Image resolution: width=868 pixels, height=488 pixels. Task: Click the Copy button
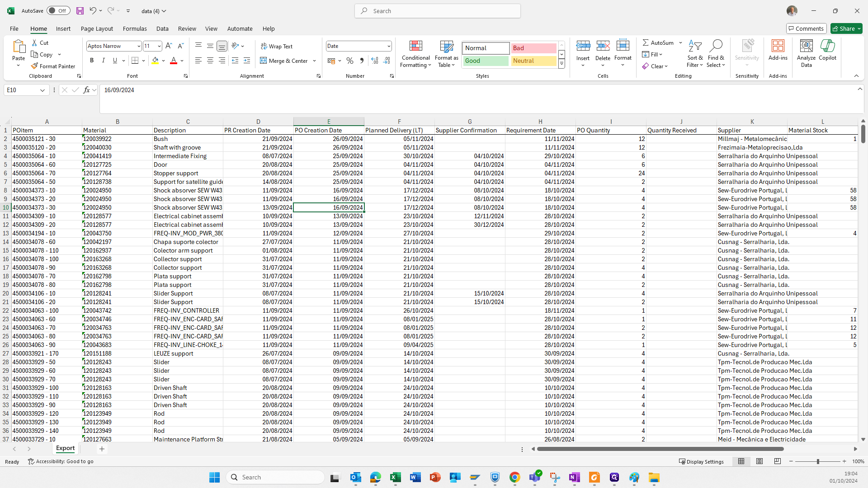click(42, 54)
